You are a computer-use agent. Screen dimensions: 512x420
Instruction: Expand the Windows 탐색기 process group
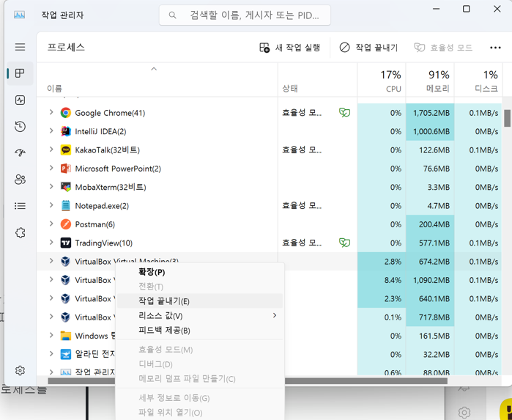[51, 335]
